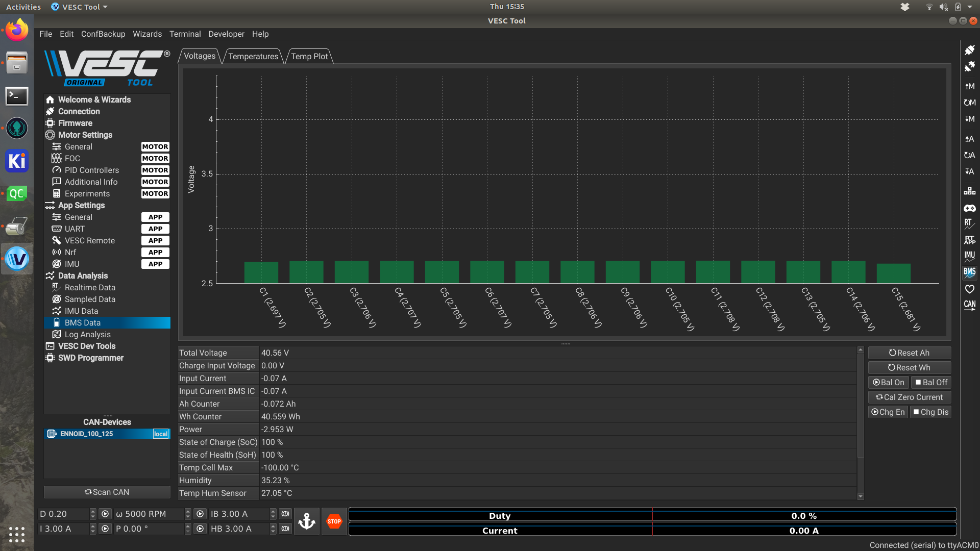Screen dimensions: 980x551
Task: Toggle keyboard control gamepad icon
Action: pos(969,208)
